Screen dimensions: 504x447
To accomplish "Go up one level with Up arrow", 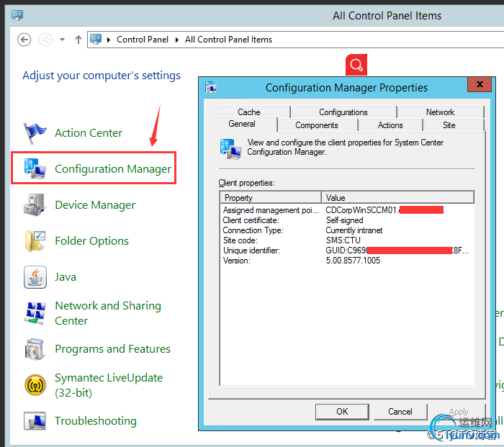I will tap(78, 40).
